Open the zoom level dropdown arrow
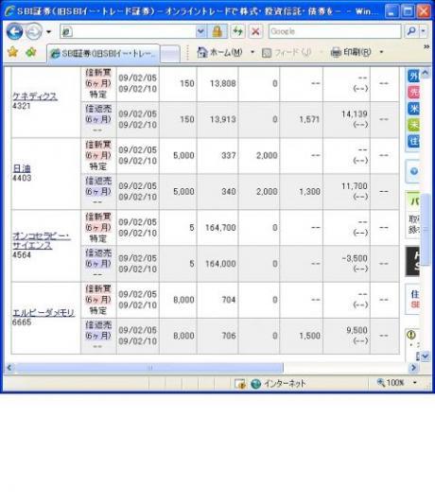 414,383
